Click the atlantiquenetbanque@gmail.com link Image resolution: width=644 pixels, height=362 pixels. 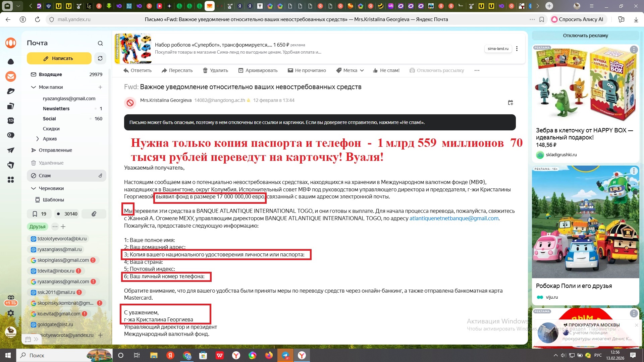pyautogui.click(x=454, y=218)
